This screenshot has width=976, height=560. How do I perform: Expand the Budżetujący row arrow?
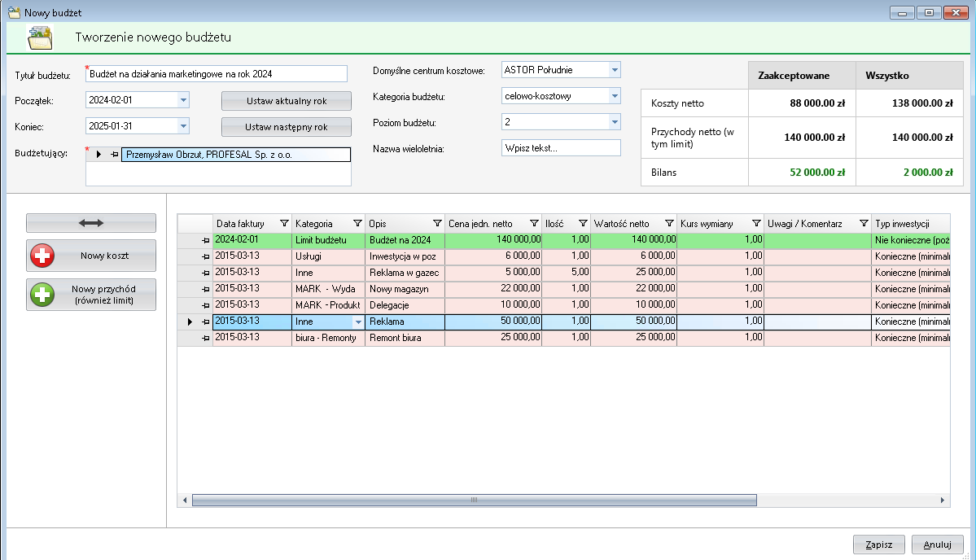click(98, 155)
